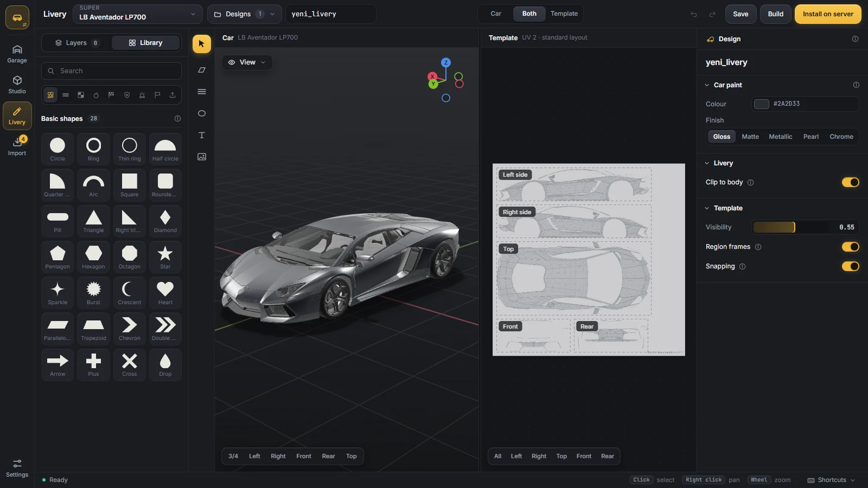Image resolution: width=868 pixels, height=488 pixels.
Task: Save the livery design
Action: click(741, 14)
